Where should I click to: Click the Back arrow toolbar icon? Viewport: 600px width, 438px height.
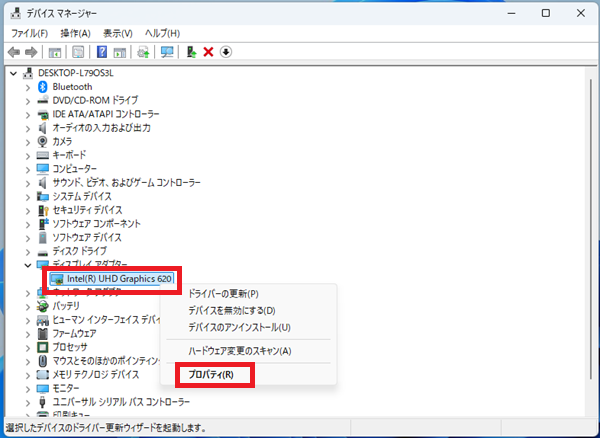pos(14,52)
